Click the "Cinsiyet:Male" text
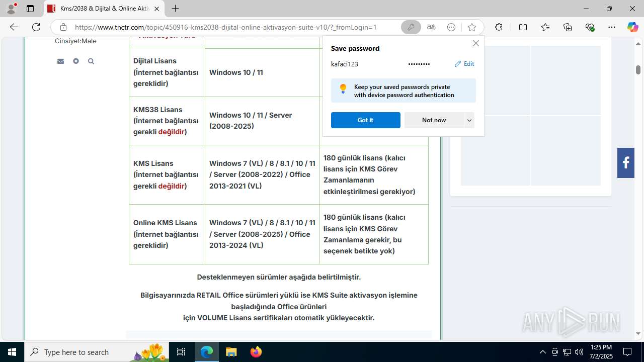The height and width of the screenshot is (362, 644). tap(75, 41)
